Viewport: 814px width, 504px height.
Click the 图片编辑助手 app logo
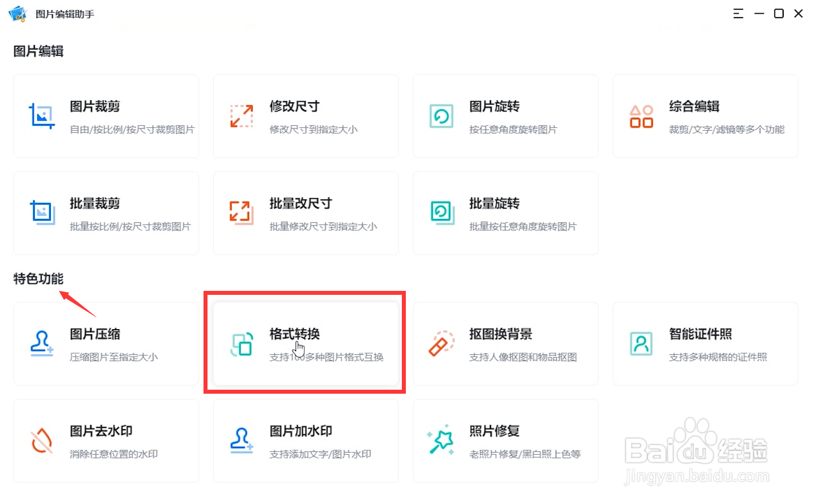(17, 13)
